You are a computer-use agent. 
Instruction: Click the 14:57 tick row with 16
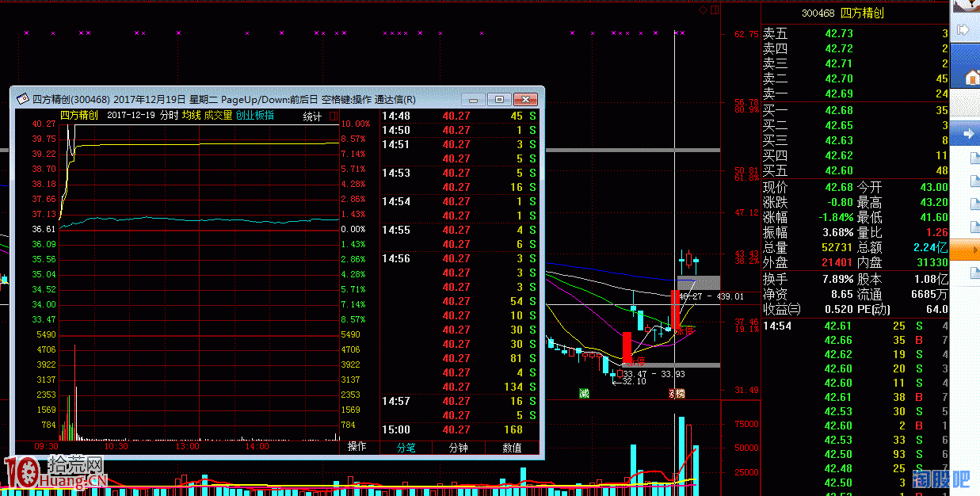click(x=459, y=401)
